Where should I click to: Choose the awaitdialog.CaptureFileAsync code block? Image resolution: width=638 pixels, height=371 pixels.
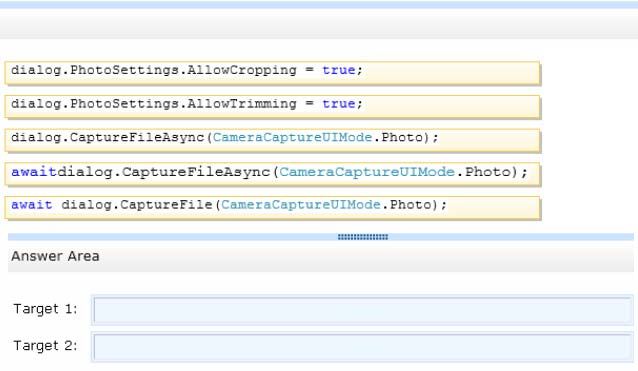point(272,174)
